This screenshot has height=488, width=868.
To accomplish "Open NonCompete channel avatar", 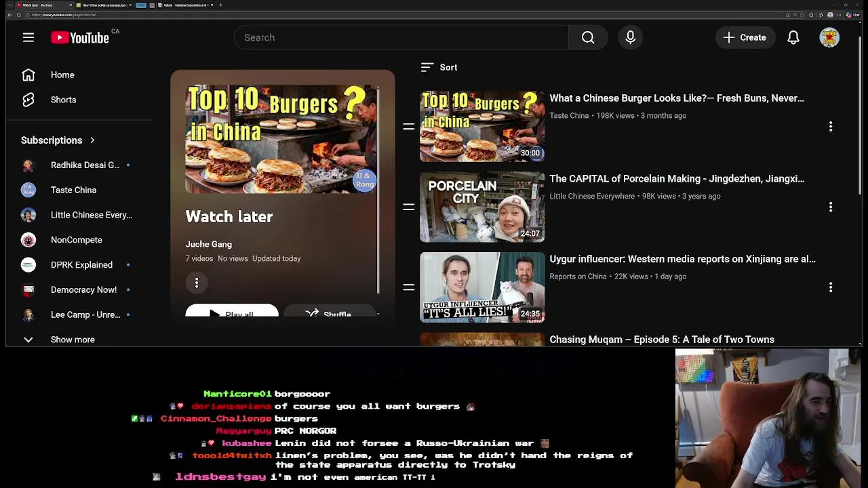I will pos(28,240).
